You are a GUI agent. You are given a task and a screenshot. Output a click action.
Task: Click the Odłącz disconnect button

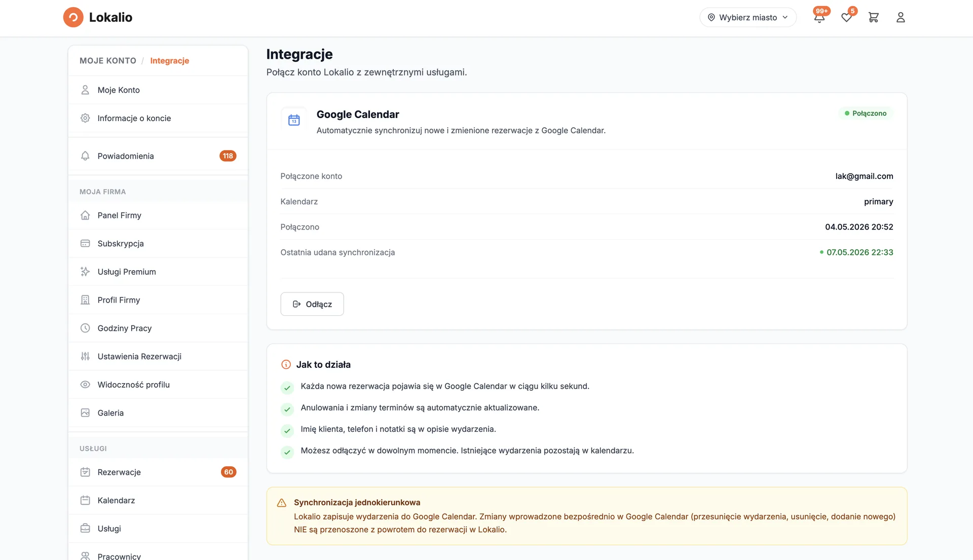click(x=312, y=304)
